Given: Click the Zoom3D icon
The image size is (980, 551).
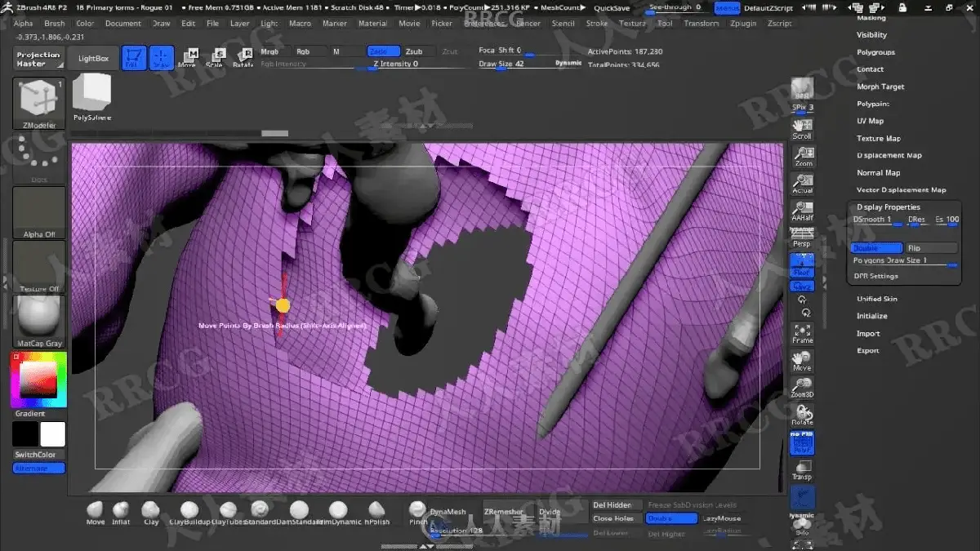Looking at the screenshot, I should (803, 388).
